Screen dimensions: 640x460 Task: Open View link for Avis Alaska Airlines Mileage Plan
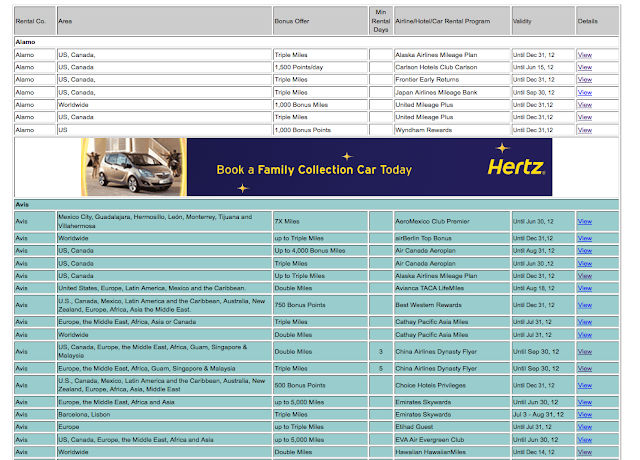pyautogui.click(x=584, y=276)
